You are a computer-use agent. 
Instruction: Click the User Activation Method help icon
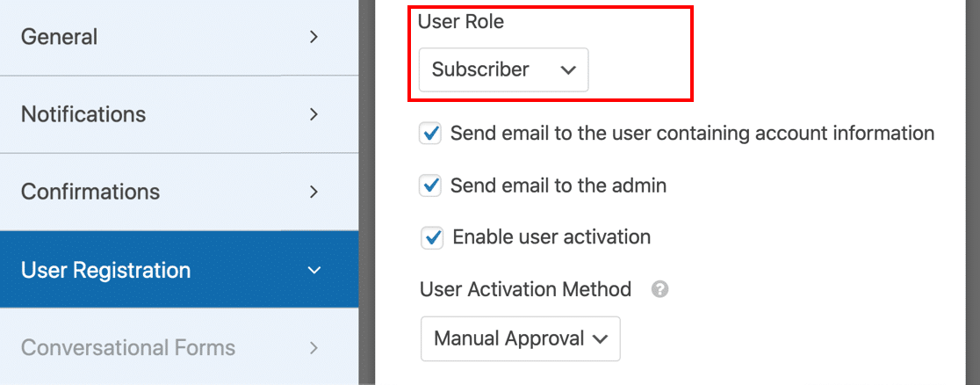[x=660, y=290]
